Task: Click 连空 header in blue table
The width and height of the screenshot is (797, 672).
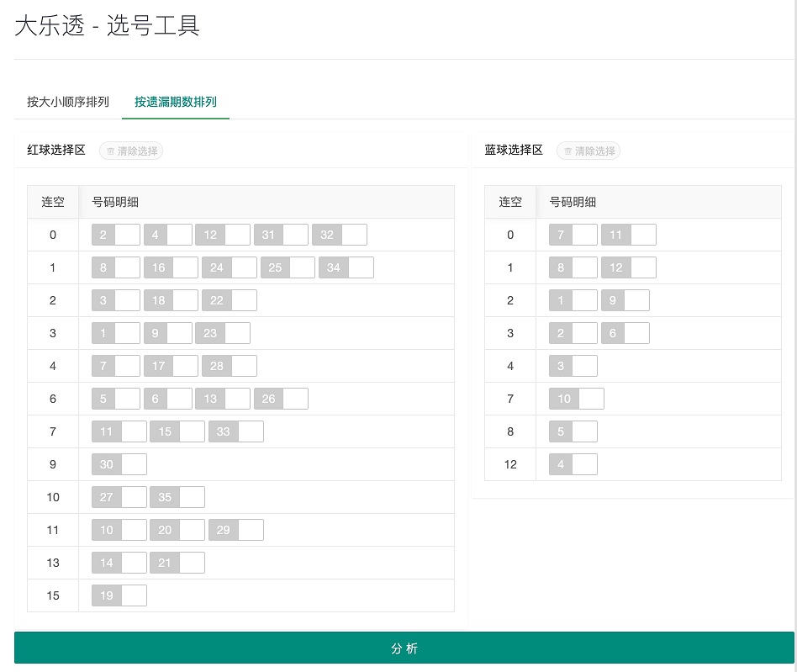Action: tap(510, 203)
